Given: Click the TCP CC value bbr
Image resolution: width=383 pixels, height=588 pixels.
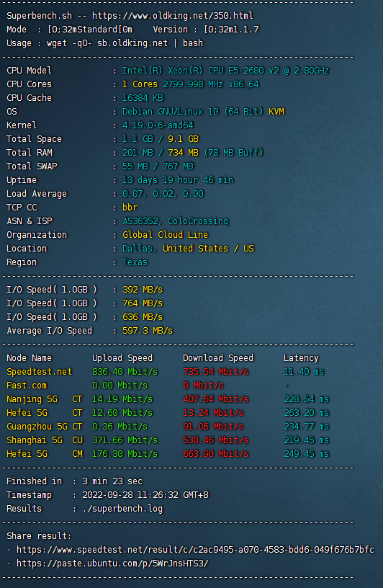Looking at the screenshot, I should 130,208.
